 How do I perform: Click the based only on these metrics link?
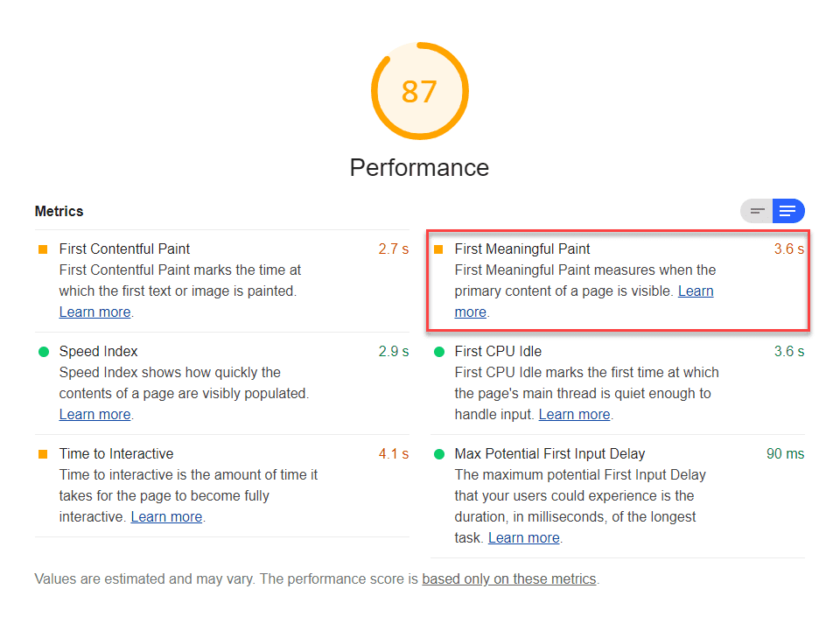click(508, 578)
